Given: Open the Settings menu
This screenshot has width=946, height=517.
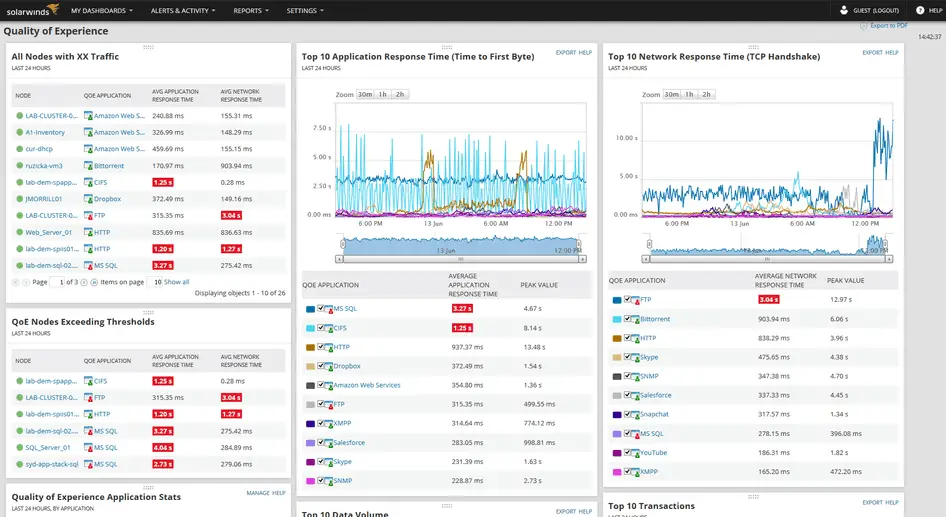Looking at the screenshot, I should [x=305, y=11].
